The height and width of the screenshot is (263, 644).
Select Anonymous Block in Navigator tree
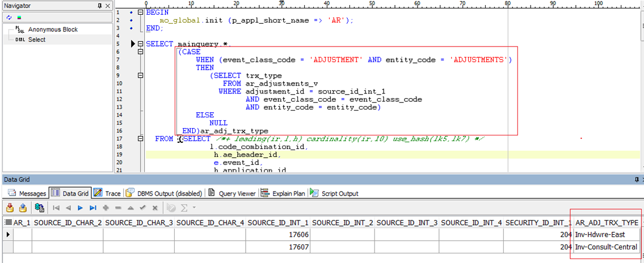tap(53, 29)
